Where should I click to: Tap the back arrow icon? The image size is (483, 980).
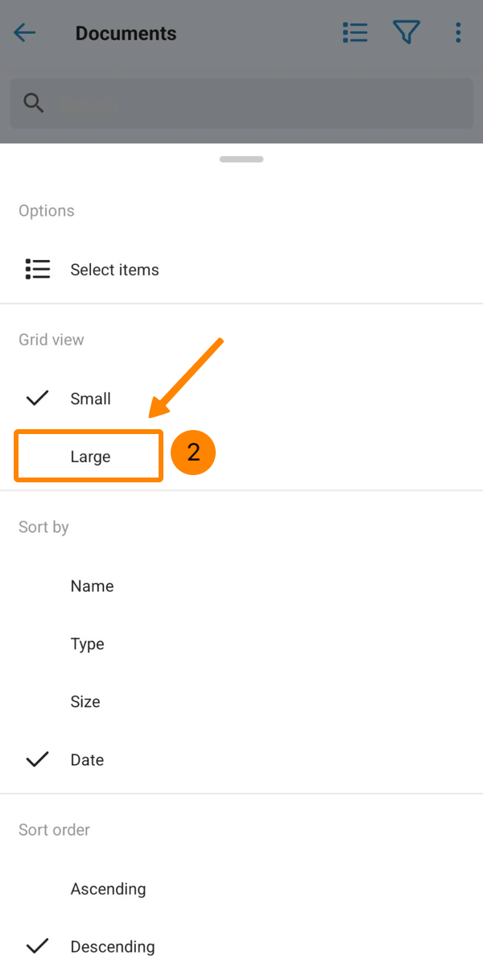tap(25, 33)
